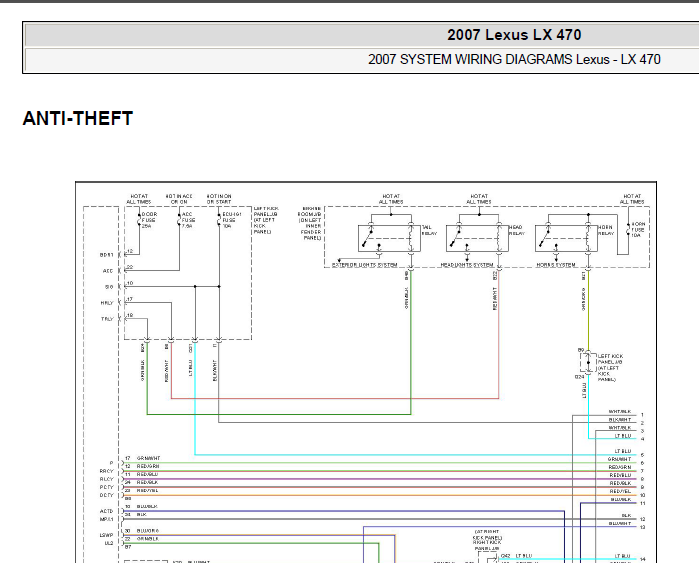The width and height of the screenshot is (699, 563).
Task: Click the RLCY terminal label
Action: pyautogui.click(x=107, y=479)
